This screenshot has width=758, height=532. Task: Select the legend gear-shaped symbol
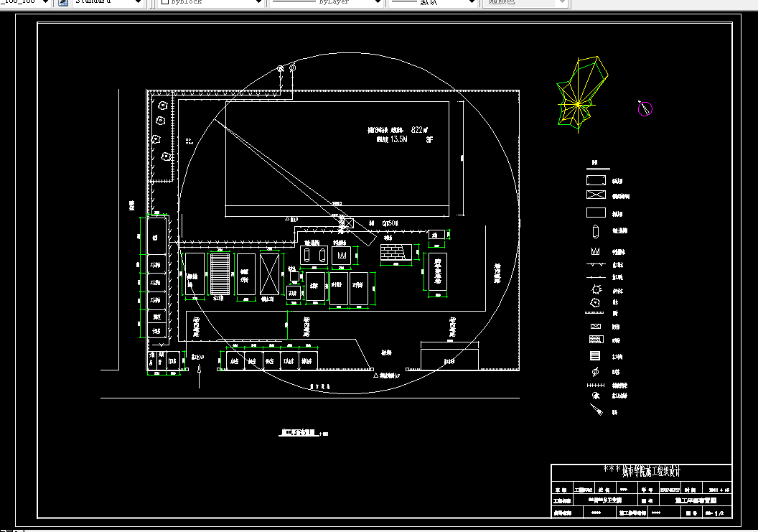click(596, 289)
